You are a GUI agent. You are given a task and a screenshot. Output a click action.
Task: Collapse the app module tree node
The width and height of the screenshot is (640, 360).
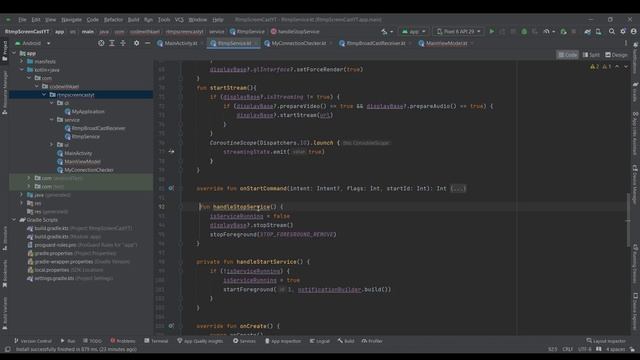[x=14, y=53]
